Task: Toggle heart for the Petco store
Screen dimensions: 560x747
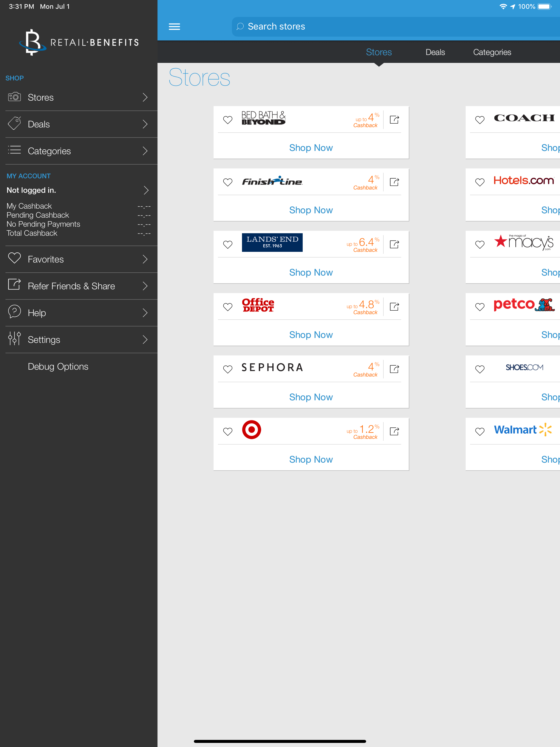Action: [x=480, y=307]
